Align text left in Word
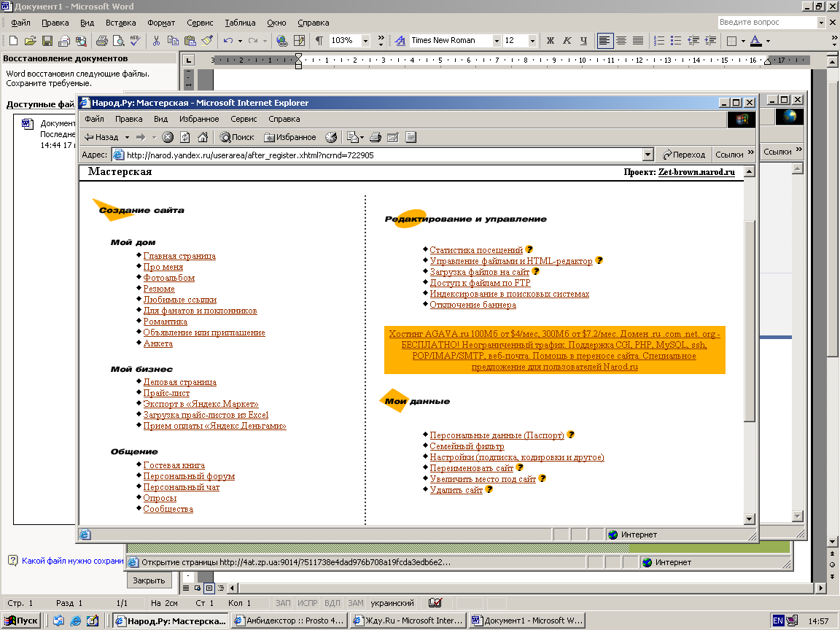 point(604,40)
